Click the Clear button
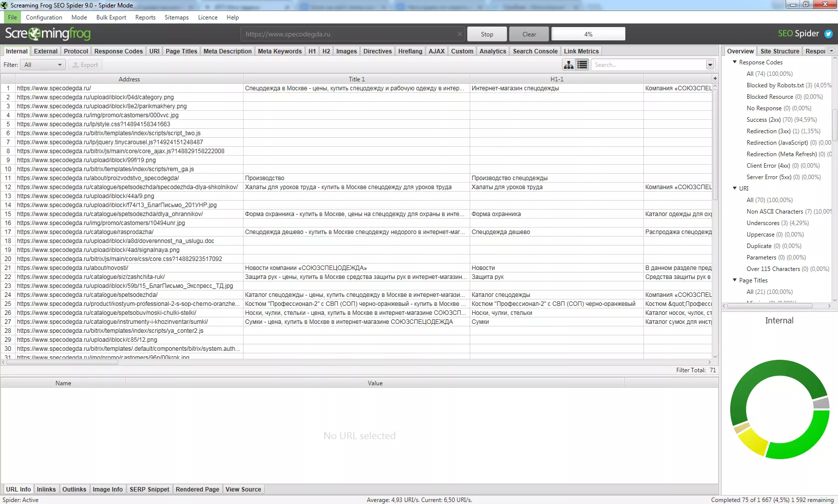The image size is (838, 504). click(529, 34)
